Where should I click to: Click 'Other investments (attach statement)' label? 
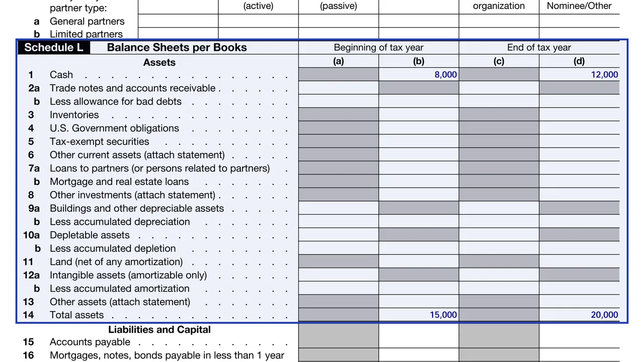click(x=132, y=195)
